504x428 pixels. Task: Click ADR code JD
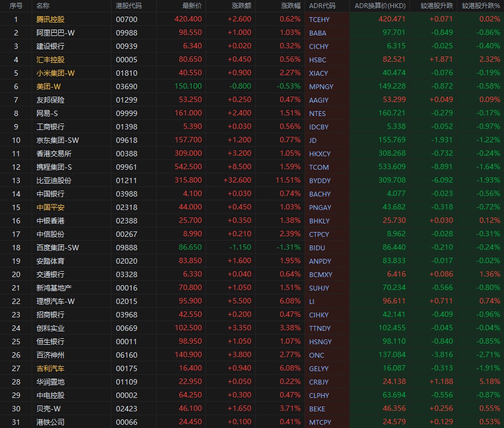313,141
